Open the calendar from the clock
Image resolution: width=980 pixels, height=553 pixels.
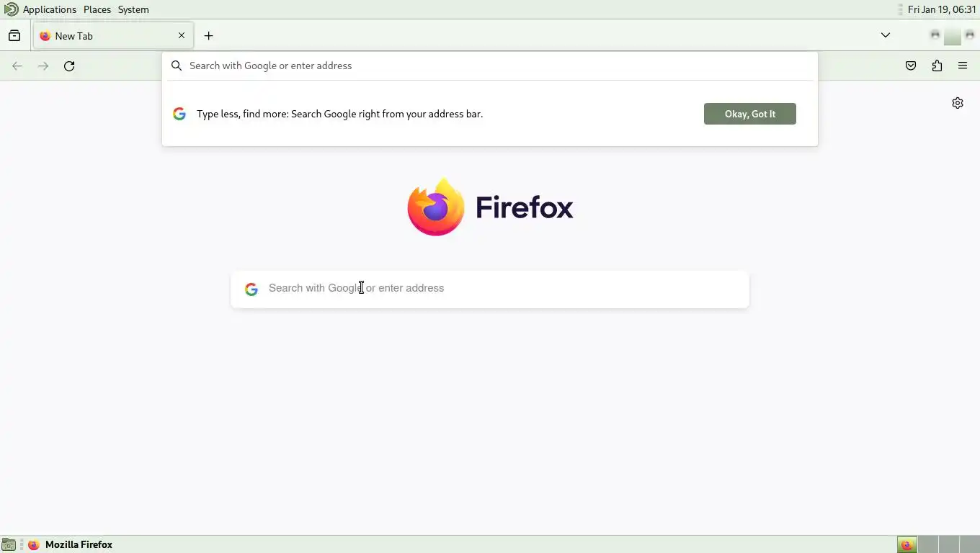(x=942, y=9)
